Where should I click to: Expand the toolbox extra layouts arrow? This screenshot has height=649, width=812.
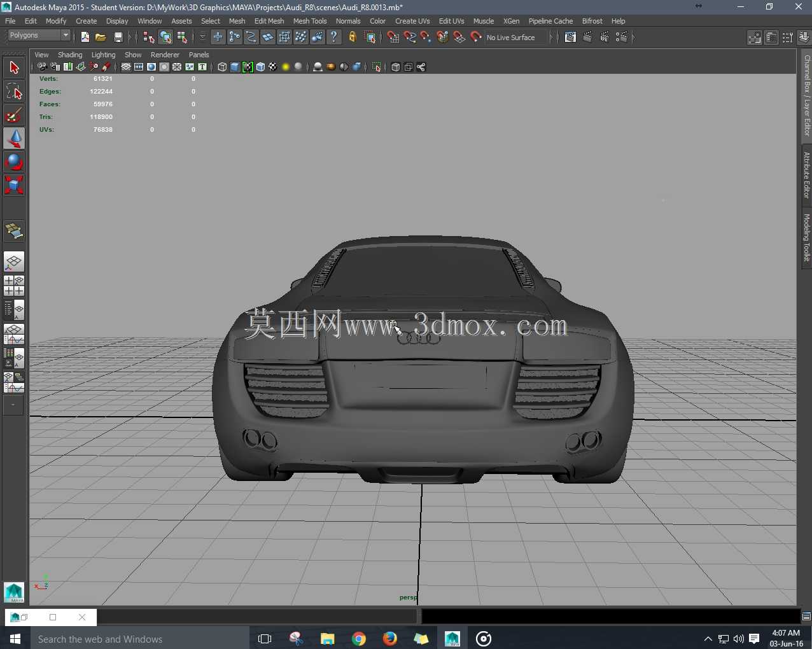tap(13, 405)
